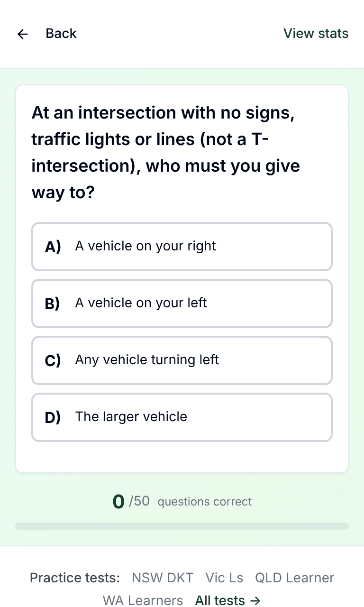Open NSW DKT practice test
Viewport: 364px width, 607px height.
click(x=163, y=578)
